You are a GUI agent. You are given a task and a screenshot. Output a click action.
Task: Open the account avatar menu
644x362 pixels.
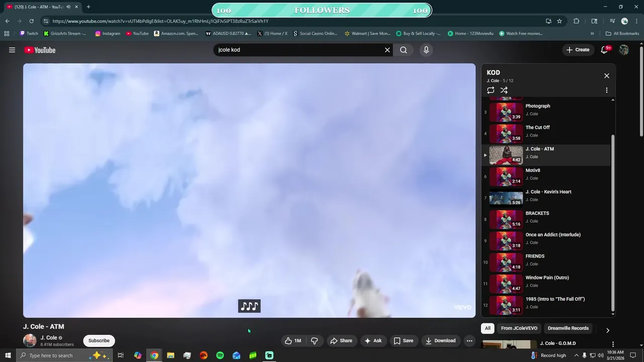[x=624, y=50]
